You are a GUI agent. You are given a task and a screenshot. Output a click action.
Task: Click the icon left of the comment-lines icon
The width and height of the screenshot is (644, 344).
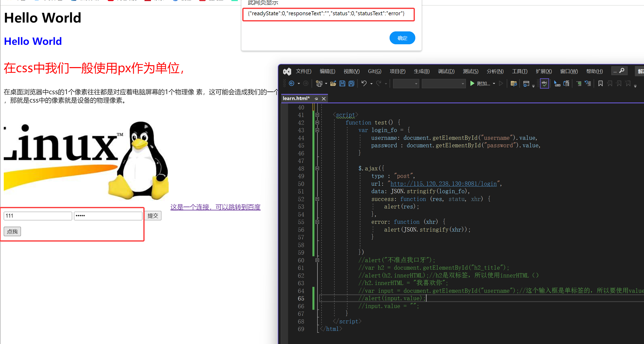point(566,83)
